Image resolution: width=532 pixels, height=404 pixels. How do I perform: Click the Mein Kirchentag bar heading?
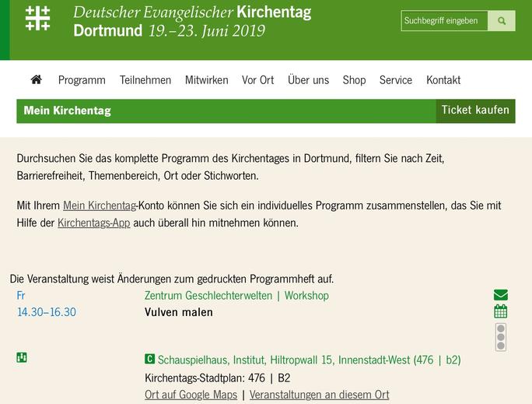(x=67, y=111)
